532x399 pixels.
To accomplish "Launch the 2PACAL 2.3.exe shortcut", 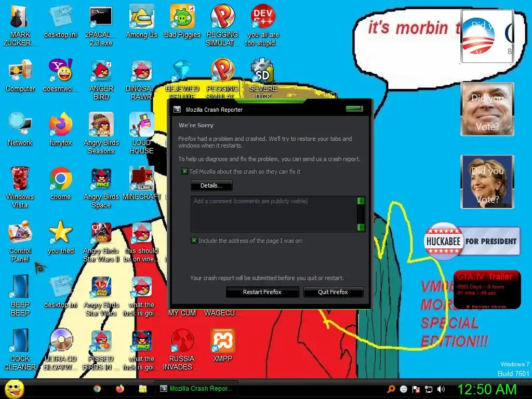I will 101,24.
